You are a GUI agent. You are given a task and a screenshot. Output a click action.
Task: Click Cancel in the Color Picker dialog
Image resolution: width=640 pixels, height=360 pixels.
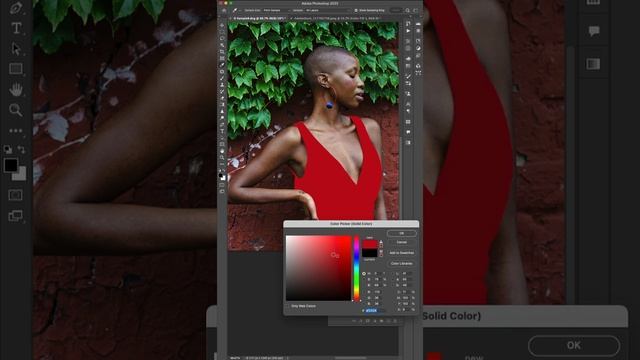pyautogui.click(x=402, y=242)
